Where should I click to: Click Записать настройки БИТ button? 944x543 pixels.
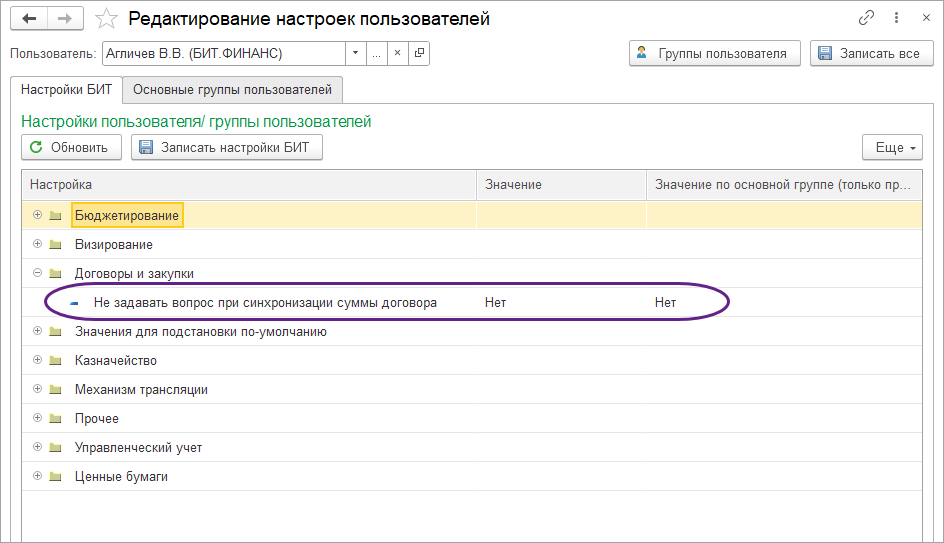pyautogui.click(x=226, y=148)
